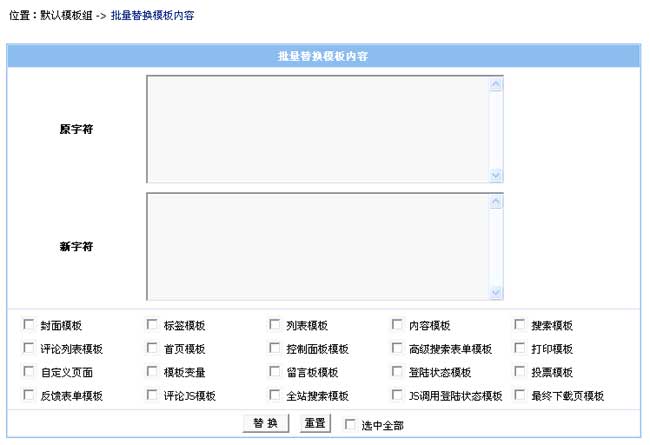Screen dimensions: 650x445
Task: Focus the 原字符 text area
Action: pos(317,129)
